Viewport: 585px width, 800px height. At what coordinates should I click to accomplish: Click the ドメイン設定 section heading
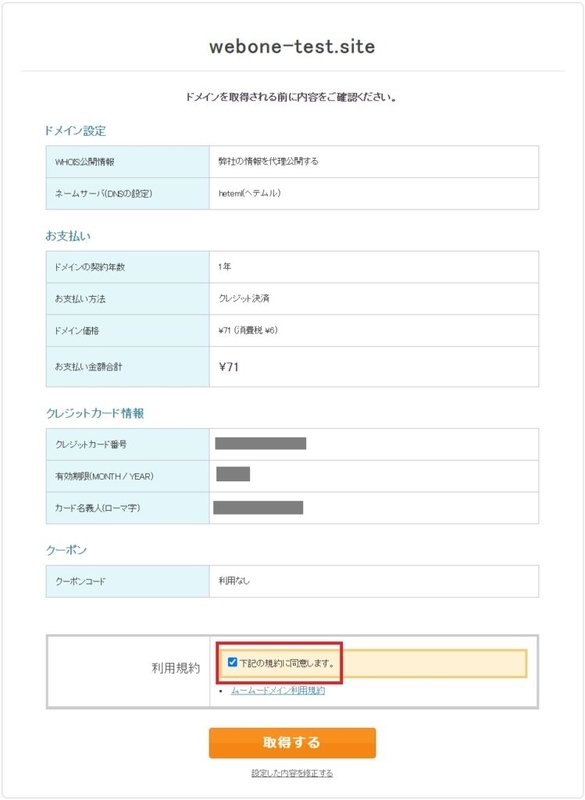point(75,131)
